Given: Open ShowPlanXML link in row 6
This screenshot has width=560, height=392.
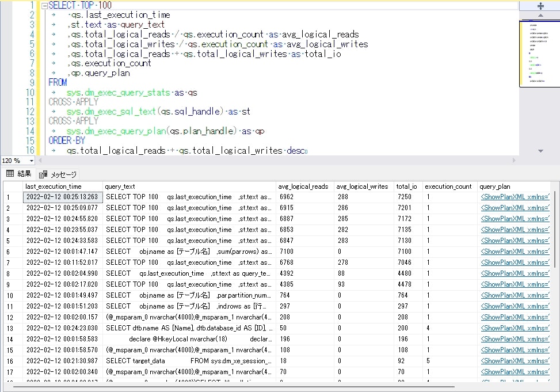Looking at the screenshot, I should (515, 252).
